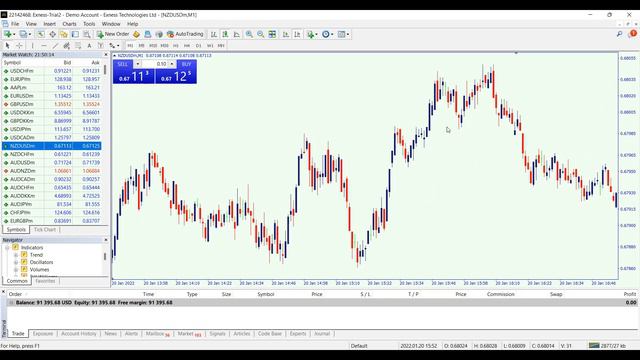The height and width of the screenshot is (360, 640).
Task: Toggle chart Auto Scroll
Action: coord(286,34)
